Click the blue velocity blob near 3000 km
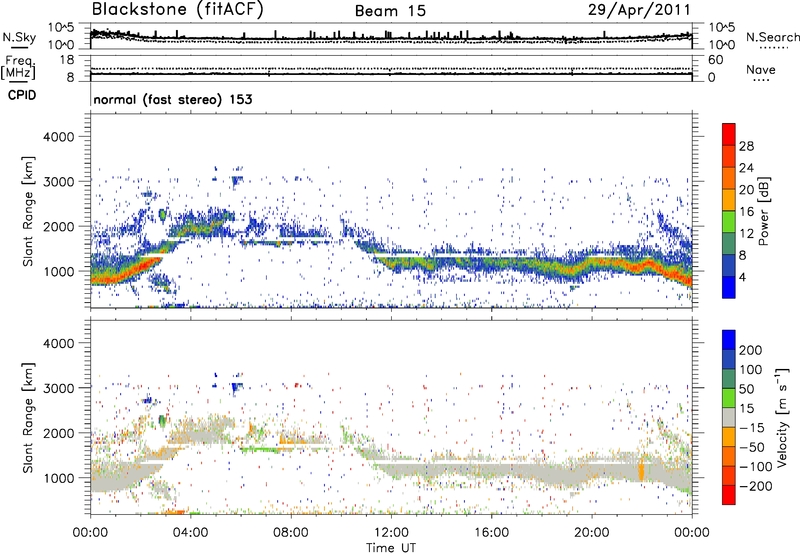This screenshot has height=554, width=800. click(x=236, y=388)
